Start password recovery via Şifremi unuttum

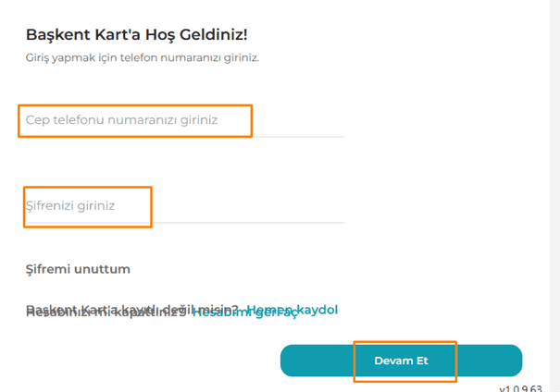(x=78, y=269)
